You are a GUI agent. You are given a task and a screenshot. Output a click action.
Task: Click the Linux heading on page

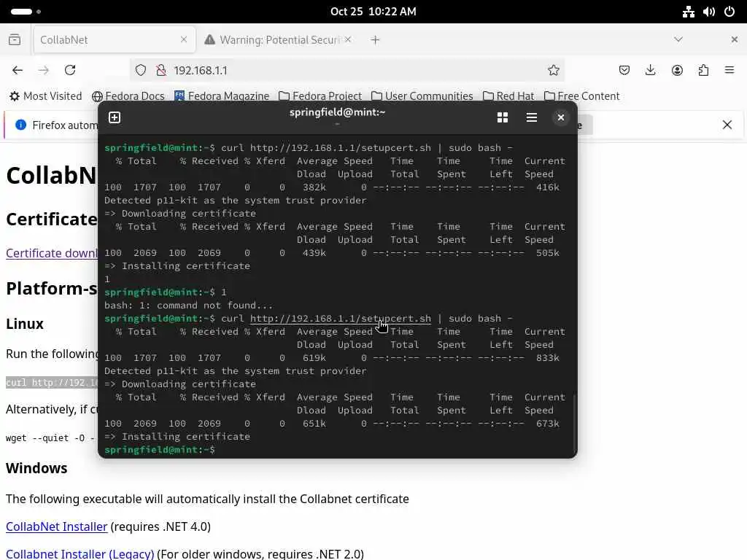tap(25, 324)
